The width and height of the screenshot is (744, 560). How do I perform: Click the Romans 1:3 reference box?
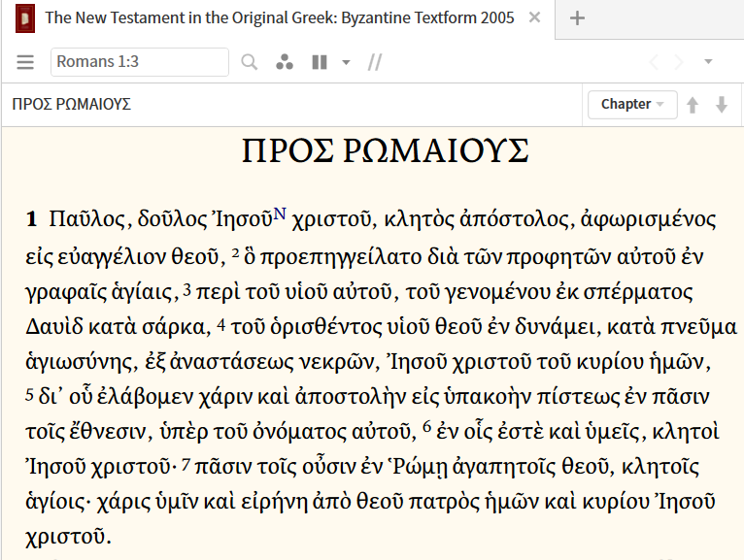tap(139, 62)
